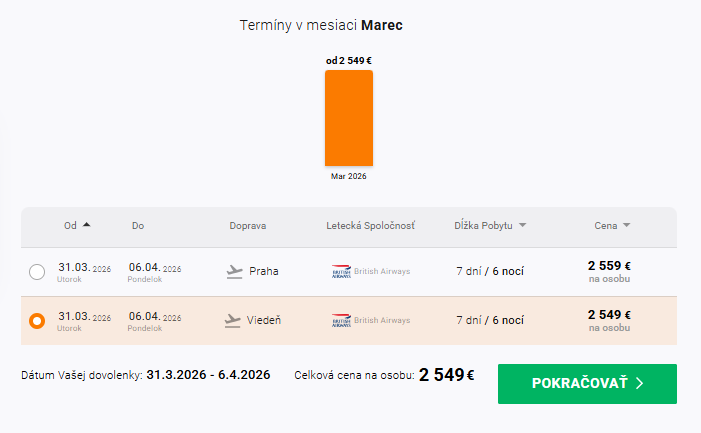The width and height of the screenshot is (701, 433).
Task: Click the Mar 2026 label under chart
Action: [349, 176]
